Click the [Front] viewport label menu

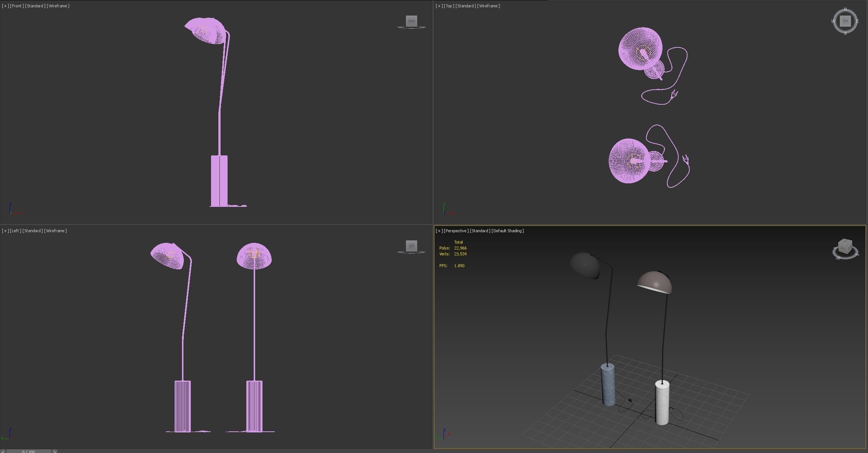17,6
